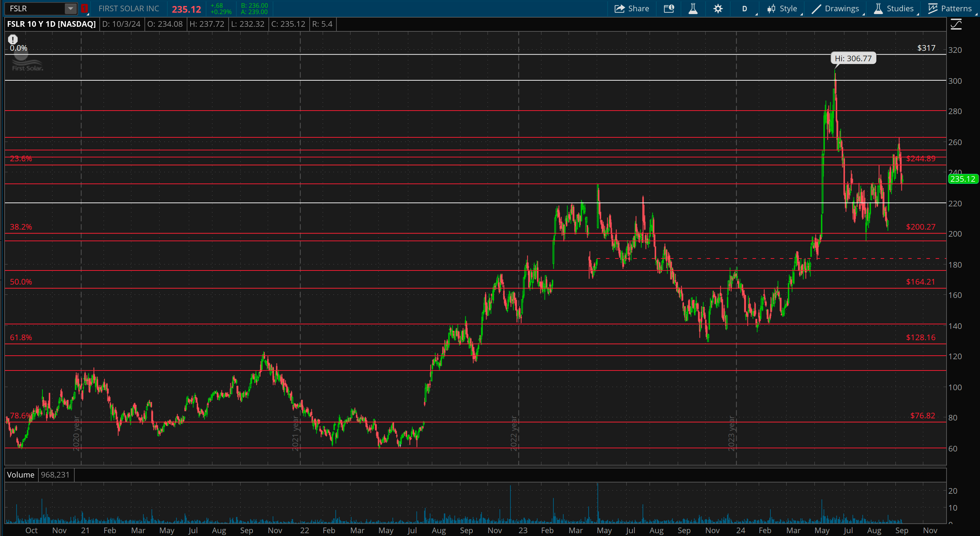Image resolution: width=980 pixels, height=536 pixels.
Task: Click the red symbol link '1' badge
Action: click(x=85, y=8)
